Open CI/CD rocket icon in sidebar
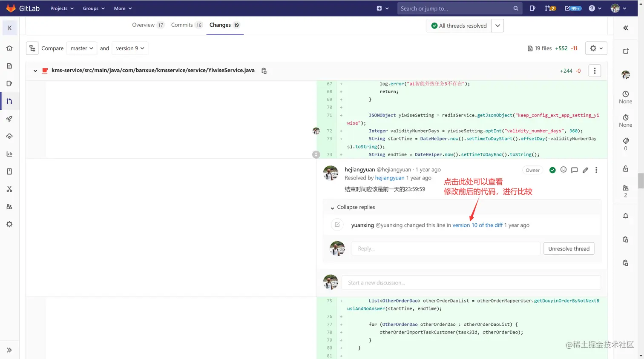This screenshot has height=359, width=644. coord(9,119)
